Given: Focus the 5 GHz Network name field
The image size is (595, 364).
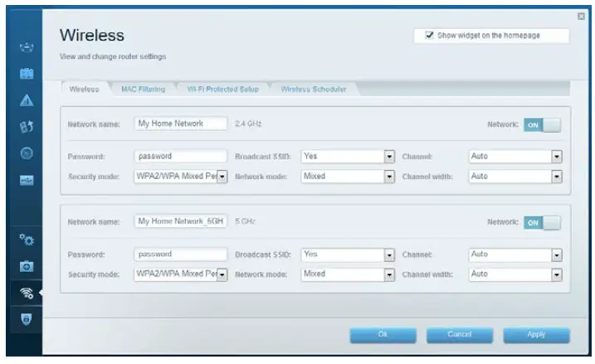Looking at the screenshot, I should point(181,221).
